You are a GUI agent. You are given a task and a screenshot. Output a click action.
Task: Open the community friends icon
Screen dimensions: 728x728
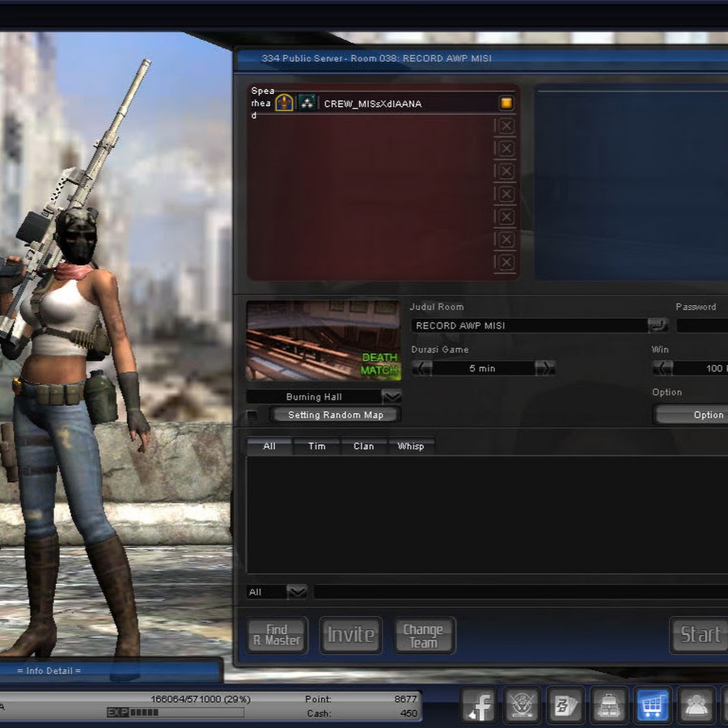click(696, 705)
